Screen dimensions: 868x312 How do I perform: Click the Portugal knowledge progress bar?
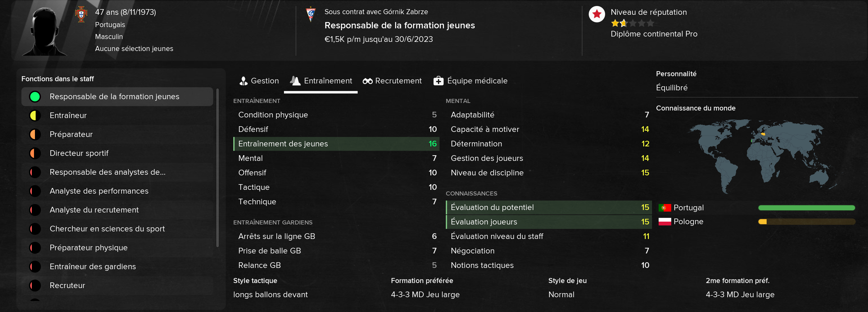(806, 208)
